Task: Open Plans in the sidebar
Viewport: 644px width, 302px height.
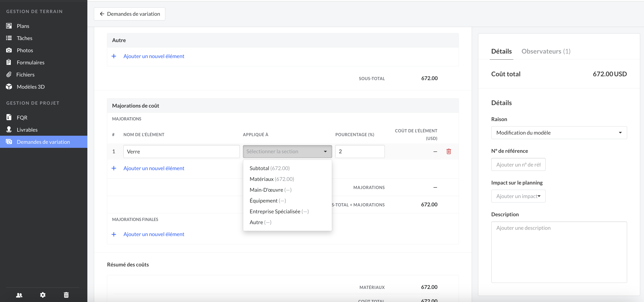Action: tap(43, 26)
